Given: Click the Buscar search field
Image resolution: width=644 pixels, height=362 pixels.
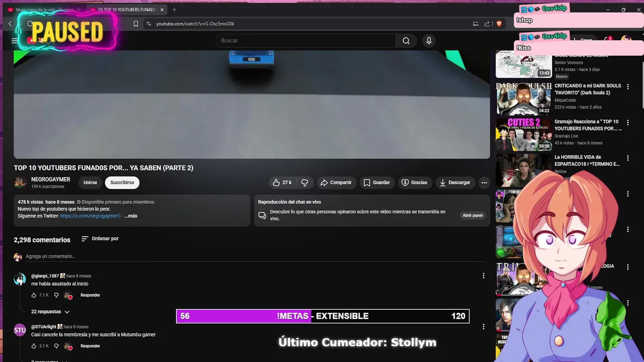Looking at the screenshot, I should point(306,41).
